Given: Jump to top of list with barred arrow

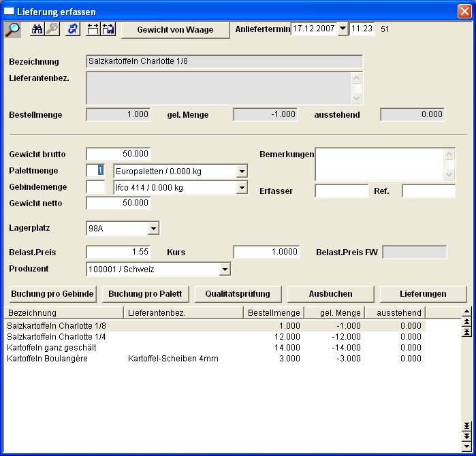Looking at the screenshot, I should [x=466, y=331].
